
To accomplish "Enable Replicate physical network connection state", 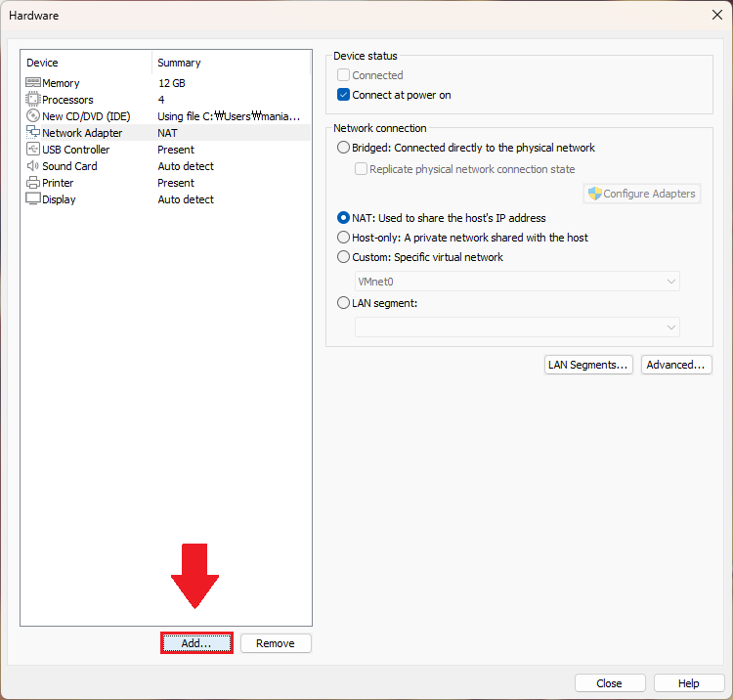I will [x=361, y=169].
